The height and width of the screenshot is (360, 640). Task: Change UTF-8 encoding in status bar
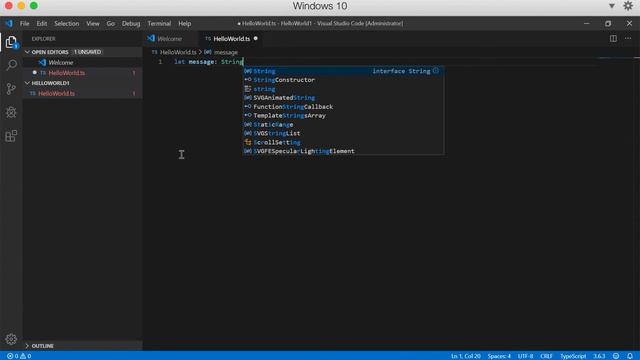point(525,356)
